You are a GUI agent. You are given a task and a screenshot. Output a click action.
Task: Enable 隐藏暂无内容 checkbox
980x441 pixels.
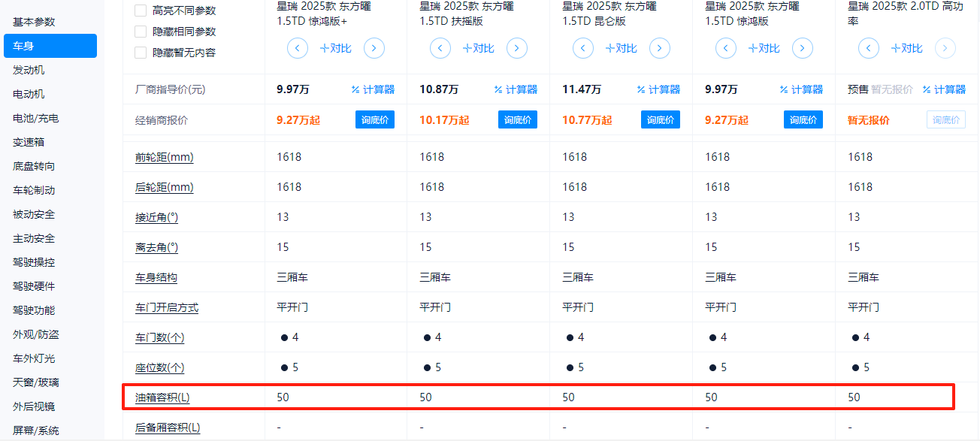coord(141,53)
